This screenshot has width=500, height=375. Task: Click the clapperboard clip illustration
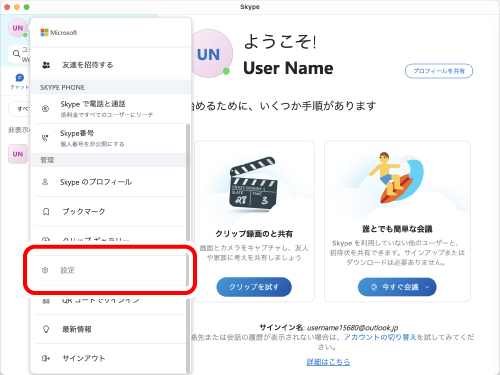click(254, 185)
